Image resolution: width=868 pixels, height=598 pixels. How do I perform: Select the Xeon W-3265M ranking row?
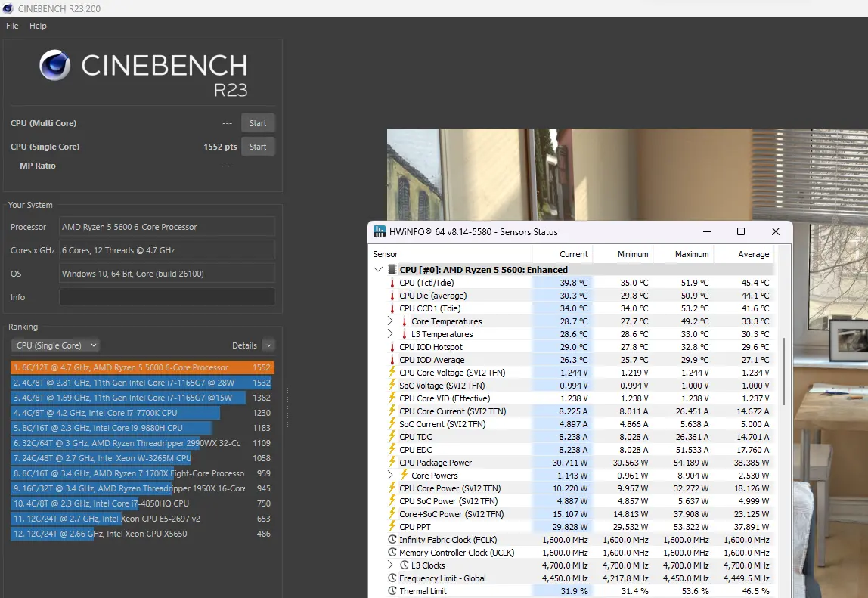coord(142,458)
